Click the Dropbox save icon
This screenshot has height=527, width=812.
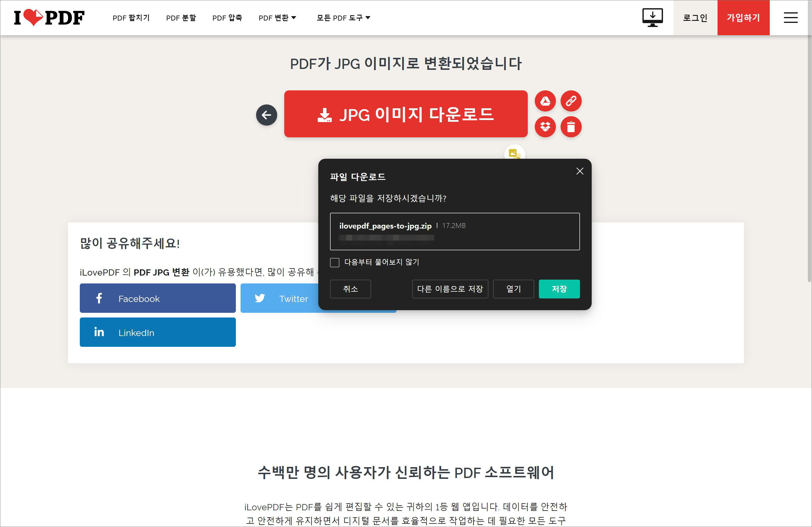[x=545, y=127]
